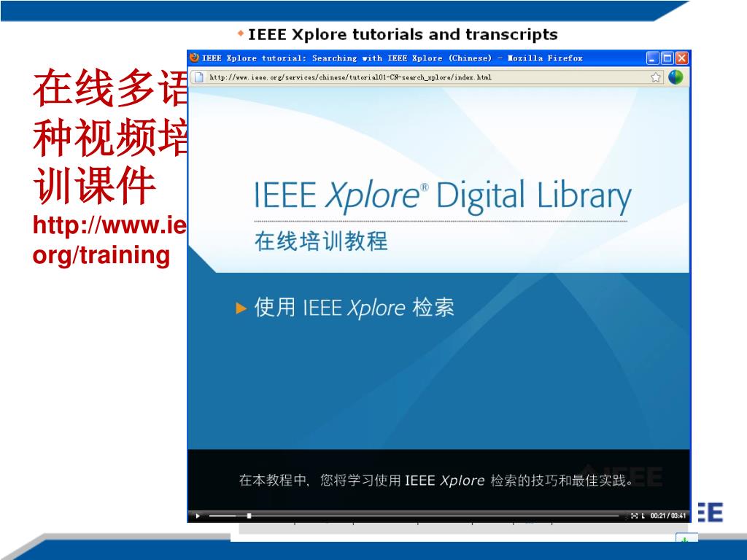
Task: Minimize the Mozilla Firefox window
Action: [652, 58]
